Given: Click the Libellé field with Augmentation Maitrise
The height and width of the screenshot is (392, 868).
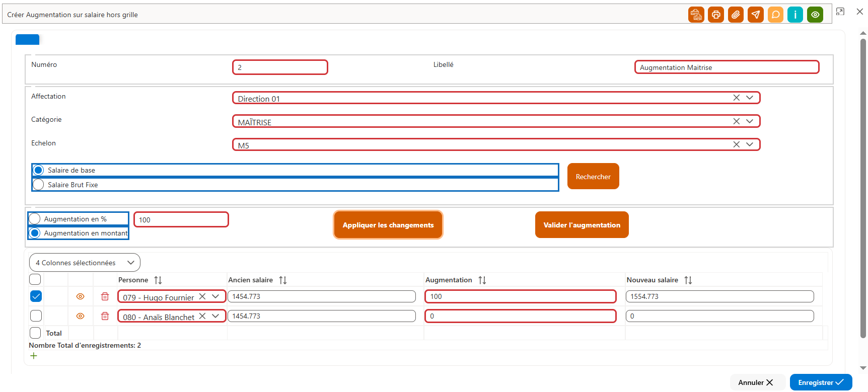Looking at the screenshot, I should (x=727, y=67).
